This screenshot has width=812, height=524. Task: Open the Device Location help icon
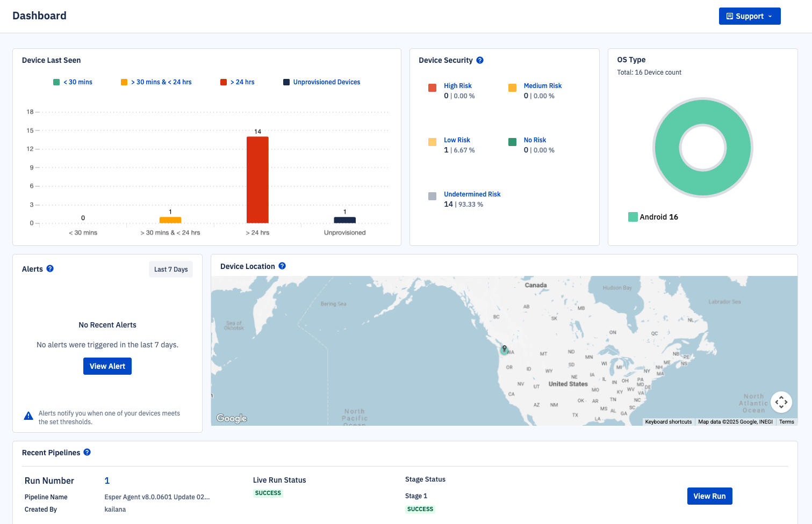click(x=282, y=266)
